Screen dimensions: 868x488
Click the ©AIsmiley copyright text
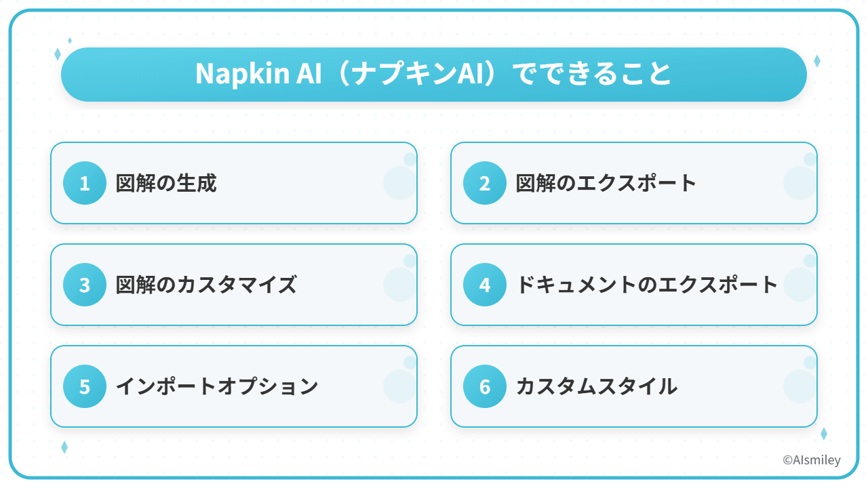click(812, 460)
